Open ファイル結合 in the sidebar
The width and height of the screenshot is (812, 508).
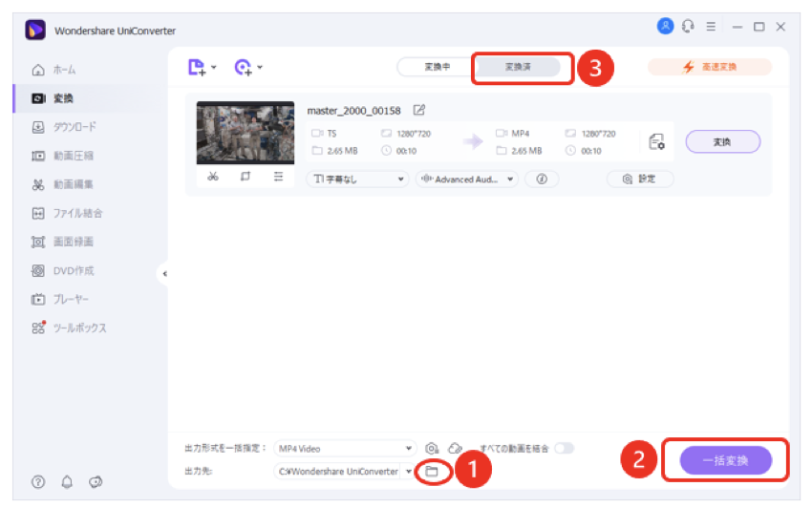pos(67,213)
